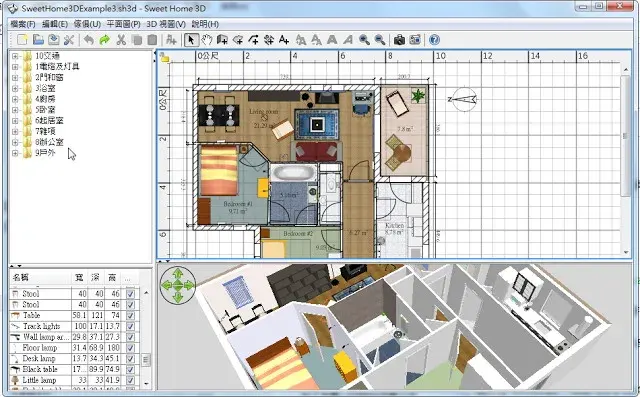
Task: Open the 說明(H) menu
Action: [205, 24]
